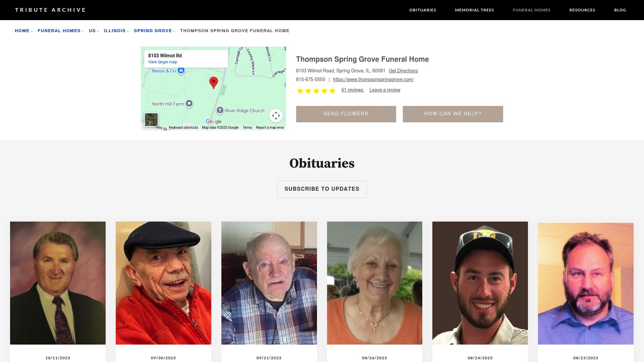Screen dimensions: 644x362
Task: Open the 08/24/2025 obituary photo with cap
Action: tap(480, 283)
